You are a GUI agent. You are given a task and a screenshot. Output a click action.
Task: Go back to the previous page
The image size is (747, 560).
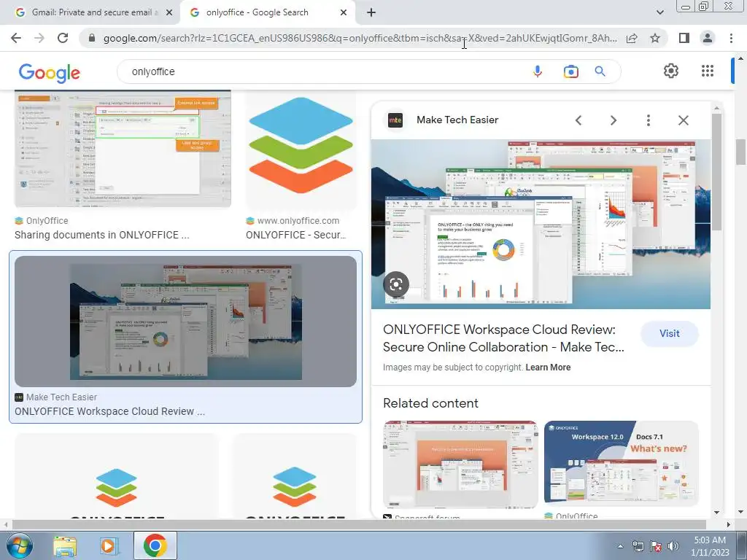(16, 38)
